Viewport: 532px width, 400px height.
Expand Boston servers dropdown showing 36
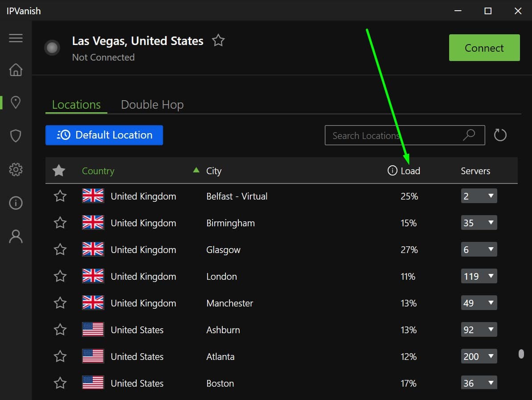click(479, 383)
